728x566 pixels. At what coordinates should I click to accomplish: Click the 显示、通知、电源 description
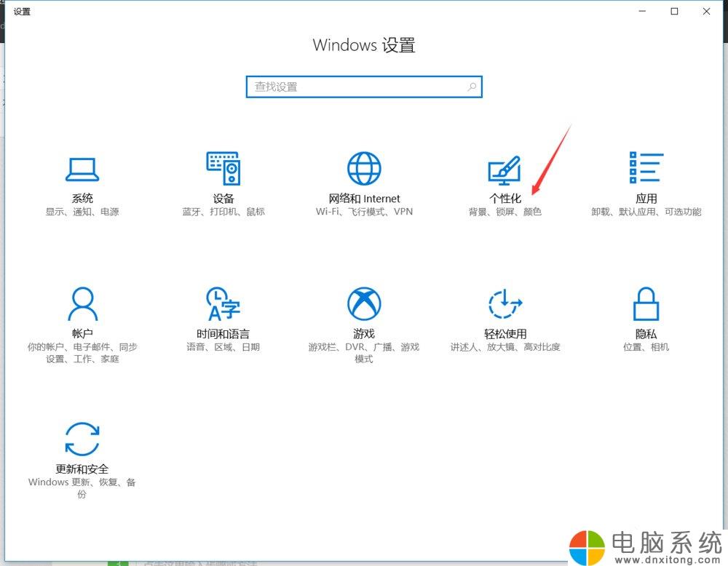click(x=82, y=212)
